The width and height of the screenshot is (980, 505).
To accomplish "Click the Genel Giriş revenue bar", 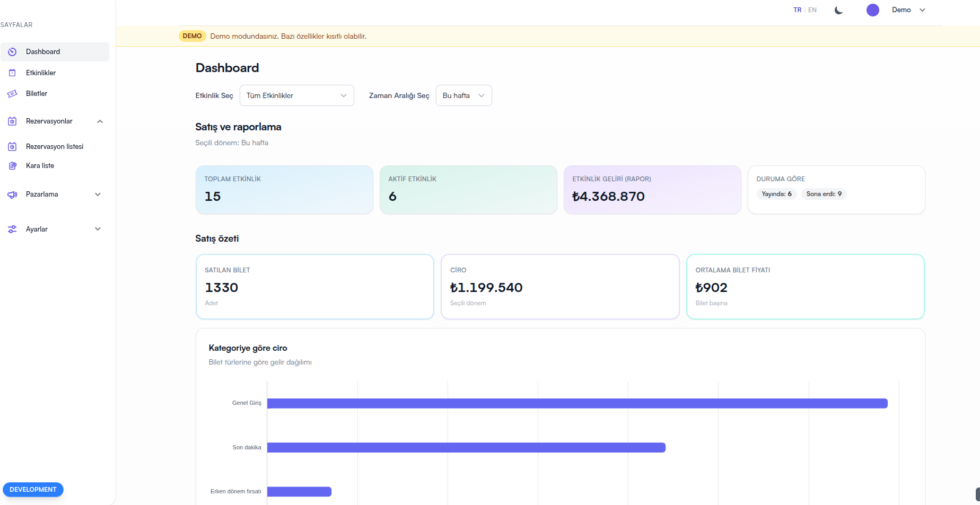I will (x=577, y=404).
